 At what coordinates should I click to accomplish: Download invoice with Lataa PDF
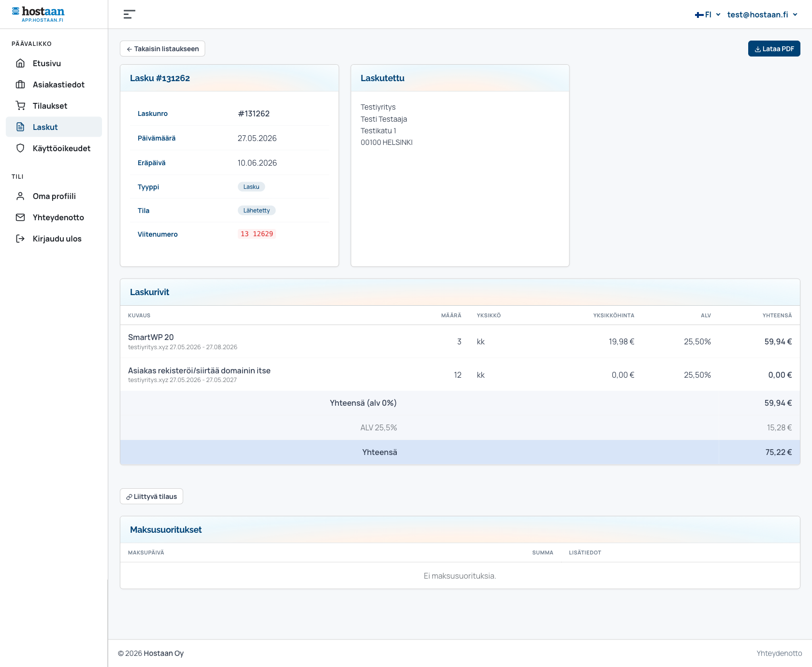point(774,49)
